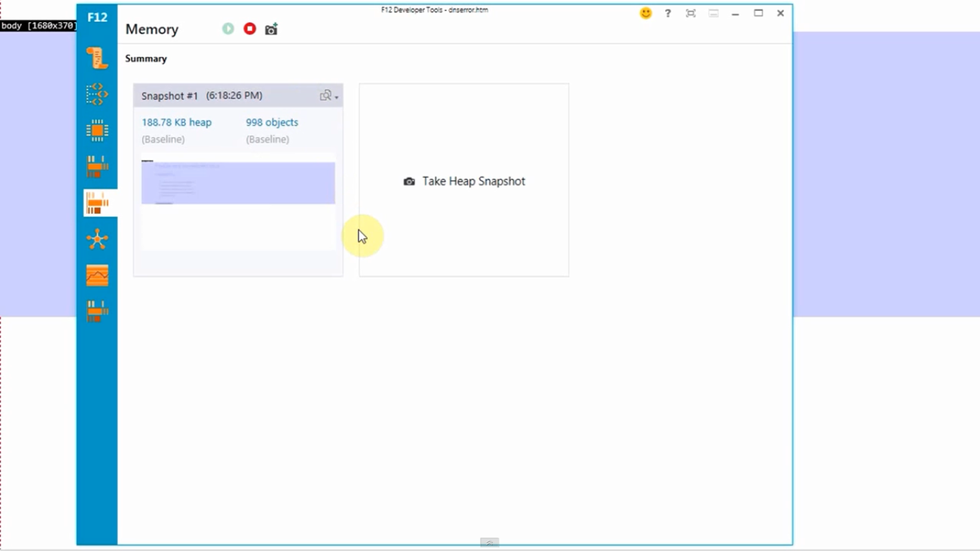Select the chip-shaped tool icon in the sidebar
Screen dimensions: 980x551
[x=97, y=131]
